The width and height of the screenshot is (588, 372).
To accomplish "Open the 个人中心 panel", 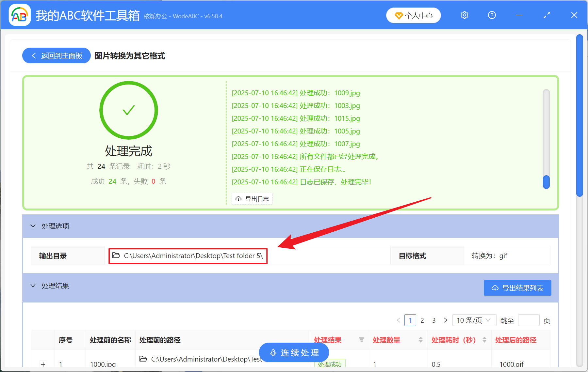I will pos(413,15).
